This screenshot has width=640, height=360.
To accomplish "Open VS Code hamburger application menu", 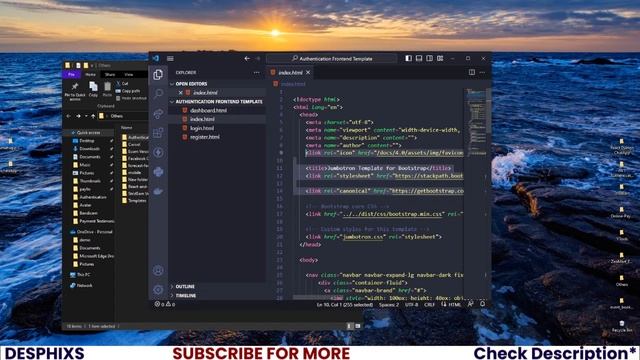I will coord(170,59).
